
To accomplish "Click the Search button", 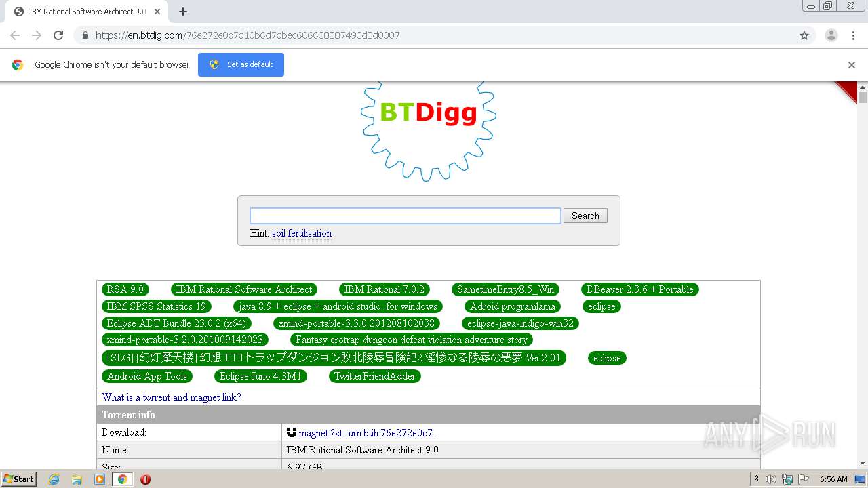I will [585, 216].
